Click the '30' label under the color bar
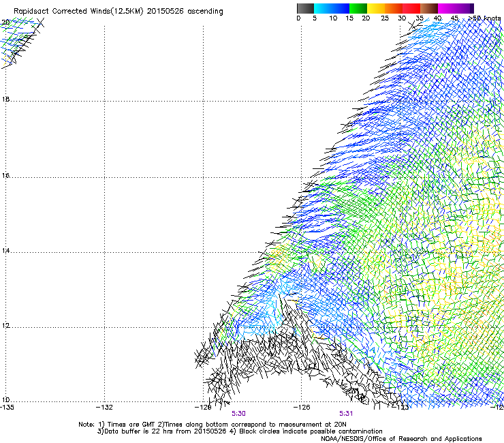Viewport: 504px width, 443px height. (x=402, y=18)
